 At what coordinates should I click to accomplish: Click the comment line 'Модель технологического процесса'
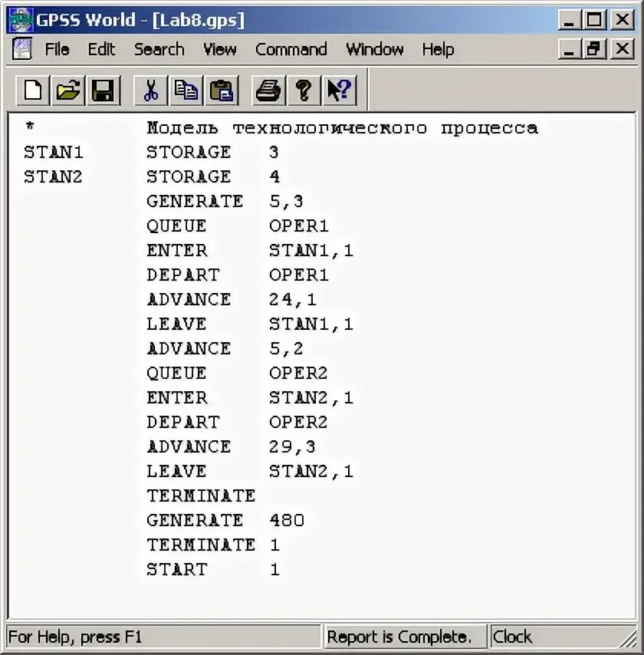pyautogui.click(x=343, y=128)
